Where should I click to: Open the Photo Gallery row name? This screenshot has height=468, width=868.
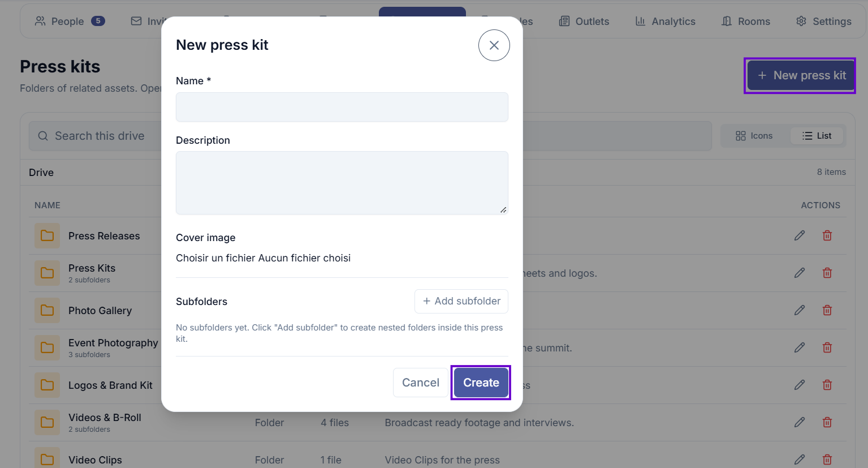pos(100,311)
